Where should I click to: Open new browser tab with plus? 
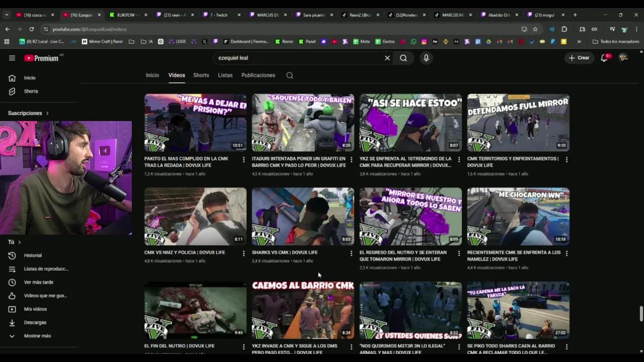point(575,15)
